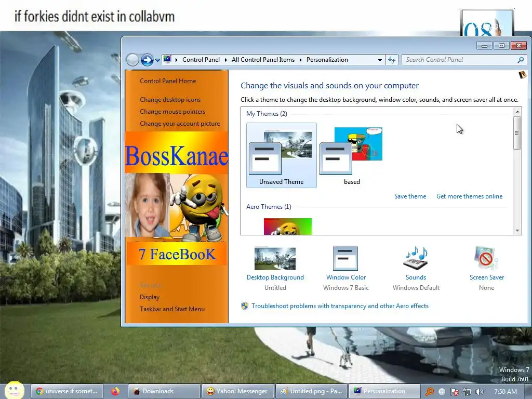Open the Desktop Background icon
The height and width of the screenshot is (399, 532).
275,259
